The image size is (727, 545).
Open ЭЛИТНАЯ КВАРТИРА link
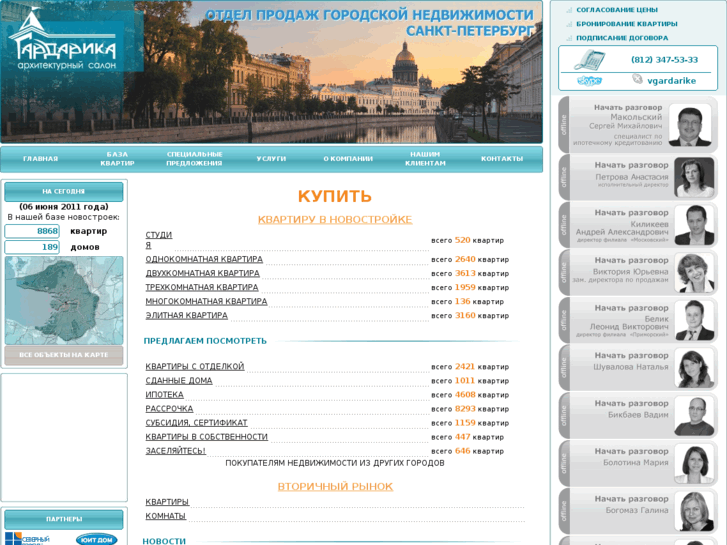(186, 315)
